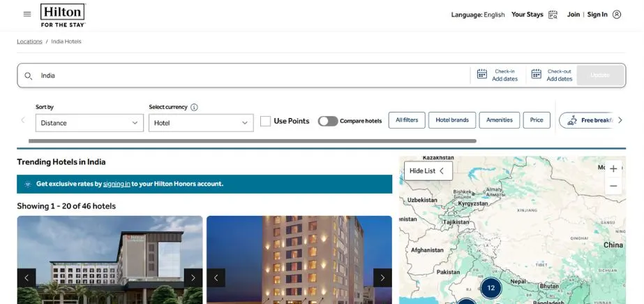The height and width of the screenshot is (304, 644).
Task: Open the Amenities filter
Action: [x=499, y=120]
